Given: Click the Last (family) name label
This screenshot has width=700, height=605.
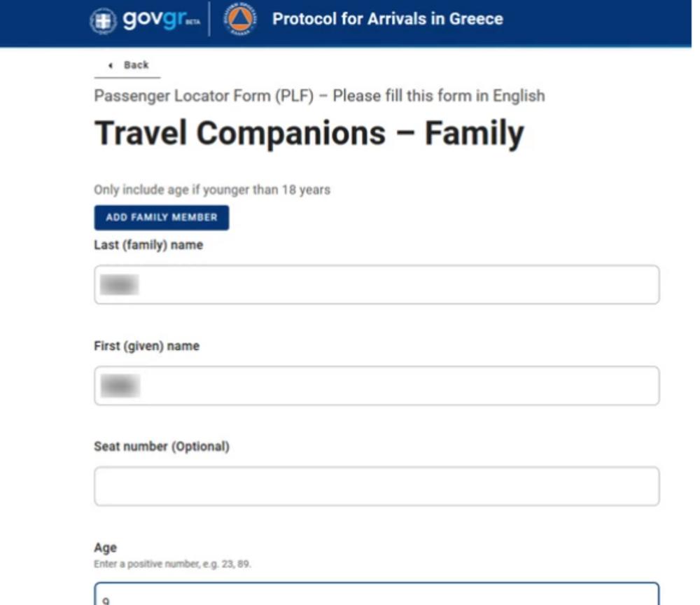Looking at the screenshot, I should (x=148, y=245).
